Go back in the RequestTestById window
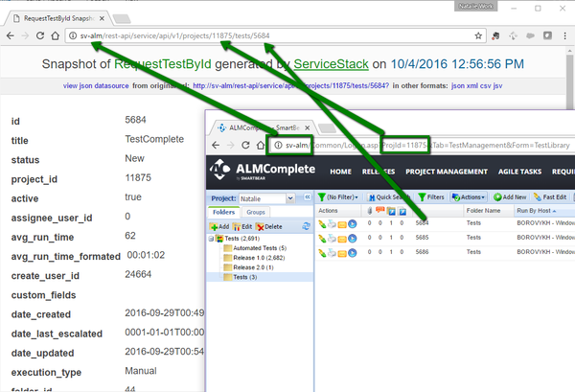Image resolution: width=575 pixels, height=392 pixels. [11, 35]
